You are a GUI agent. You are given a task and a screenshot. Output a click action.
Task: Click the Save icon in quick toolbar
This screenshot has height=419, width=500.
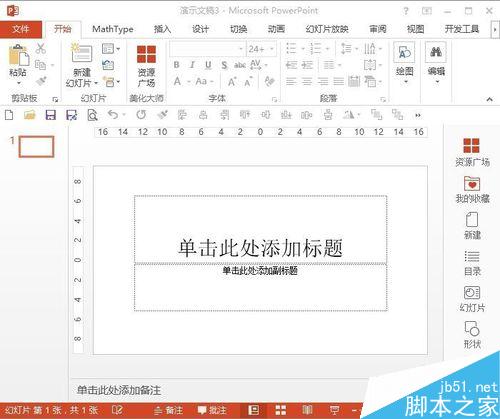click(51, 115)
